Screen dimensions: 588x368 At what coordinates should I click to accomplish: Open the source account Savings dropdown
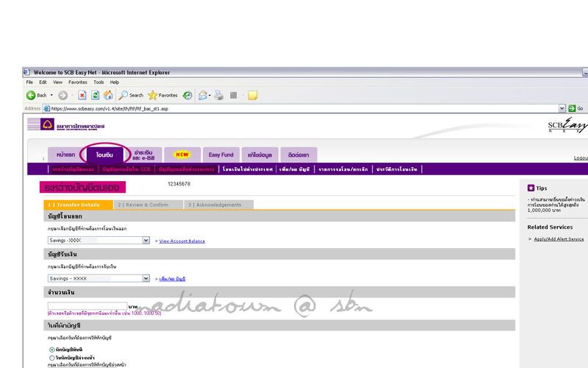coord(98,241)
